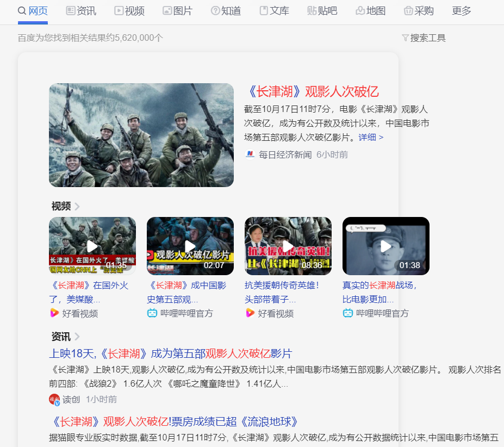Click the 好看视频 source icon
Viewport: 504px width, 447px height.
tap(54, 313)
